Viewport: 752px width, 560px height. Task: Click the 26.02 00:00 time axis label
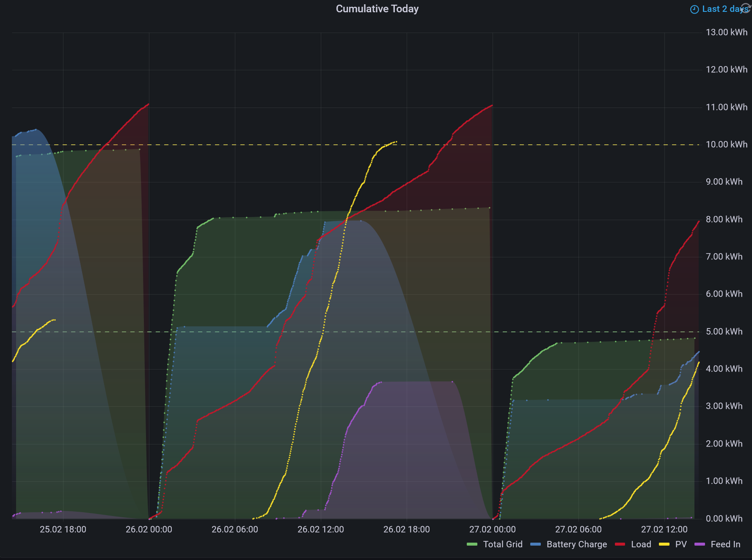(149, 530)
